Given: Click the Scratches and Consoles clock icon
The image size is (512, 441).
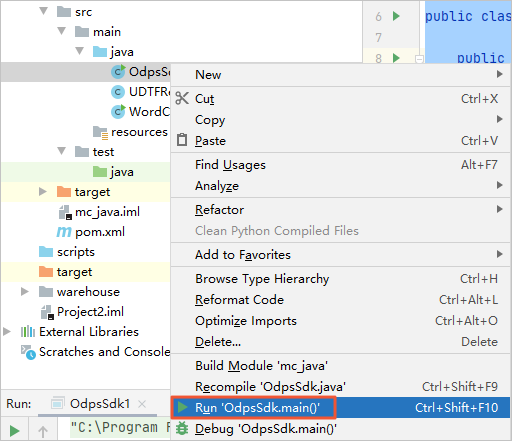Looking at the screenshot, I should tap(28, 353).
